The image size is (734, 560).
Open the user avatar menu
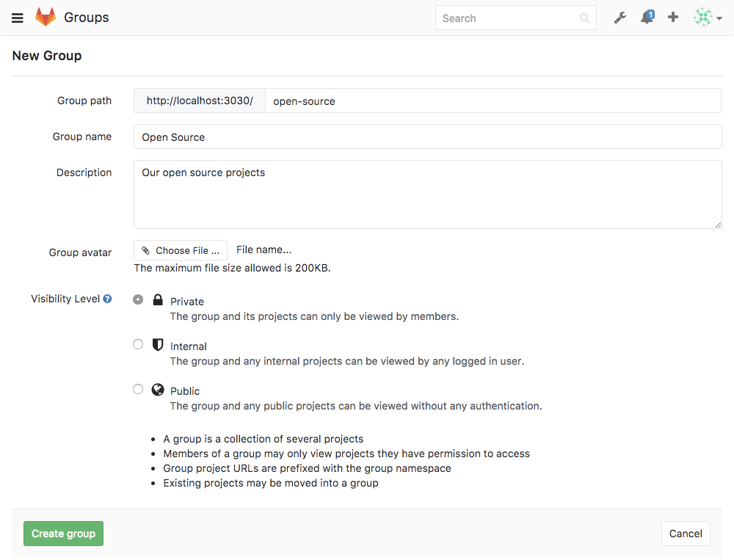[x=708, y=18]
